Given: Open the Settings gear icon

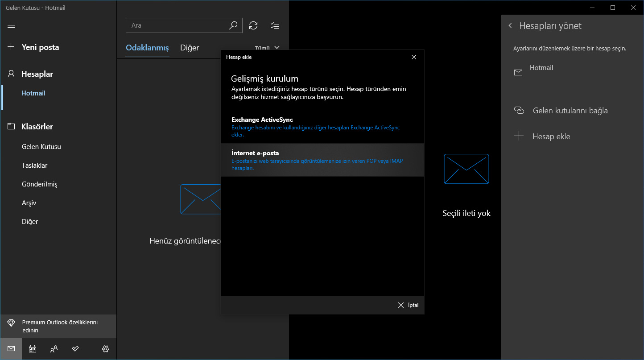Looking at the screenshot, I should pos(106,349).
